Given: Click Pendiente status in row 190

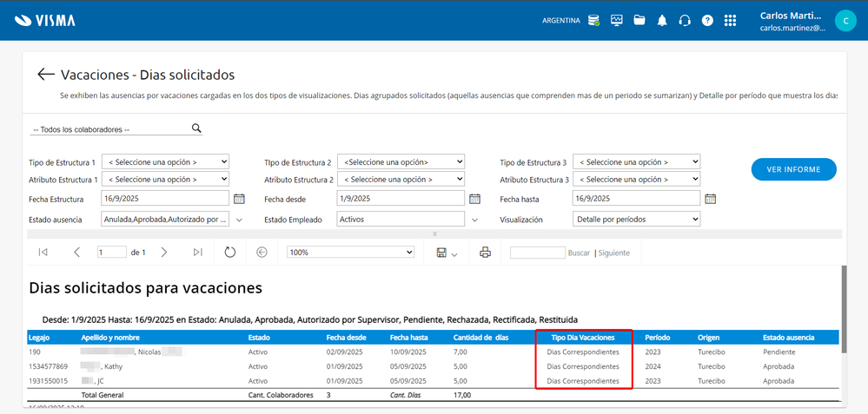Looking at the screenshot, I should pos(779,352).
